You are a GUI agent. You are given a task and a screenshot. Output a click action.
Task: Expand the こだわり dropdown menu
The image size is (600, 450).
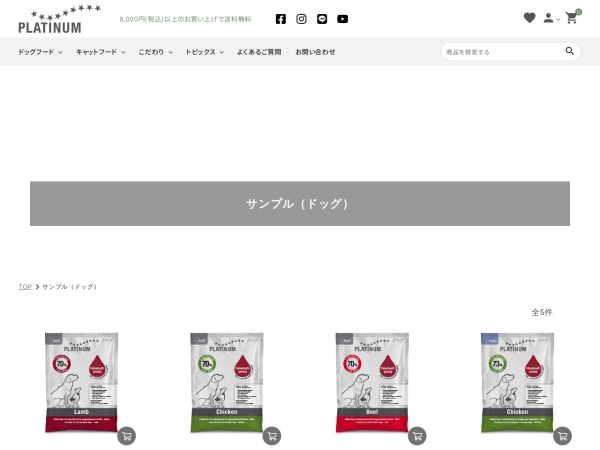pyautogui.click(x=155, y=52)
